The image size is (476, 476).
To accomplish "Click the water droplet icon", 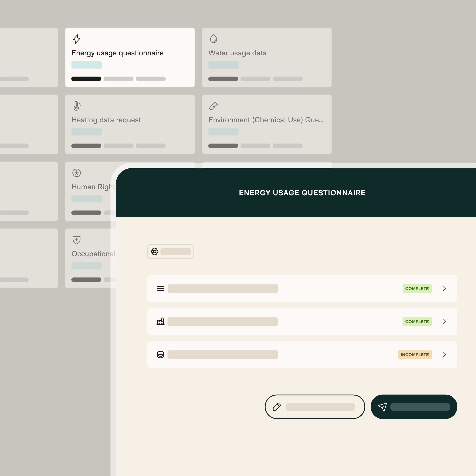I will (213, 39).
